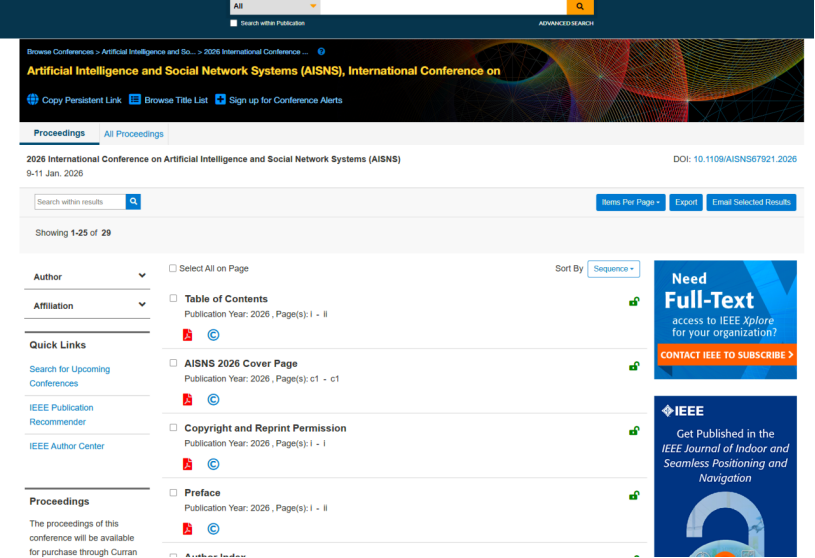Viewport: 815px width, 558px height.
Task: Switch to the All Proceedings tab
Action: point(133,134)
